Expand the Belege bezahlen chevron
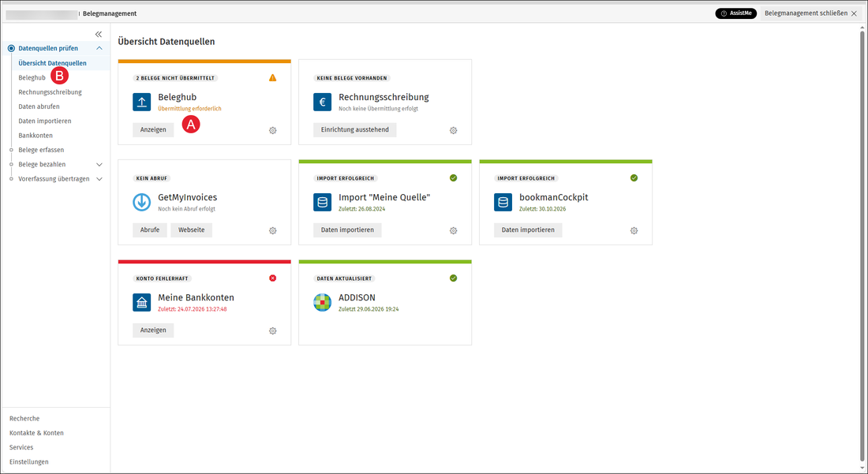 point(99,164)
